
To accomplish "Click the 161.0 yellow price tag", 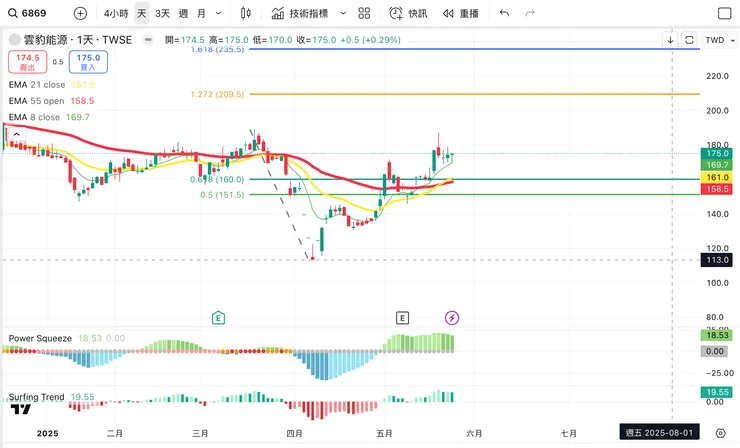I will (x=717, y=178).
